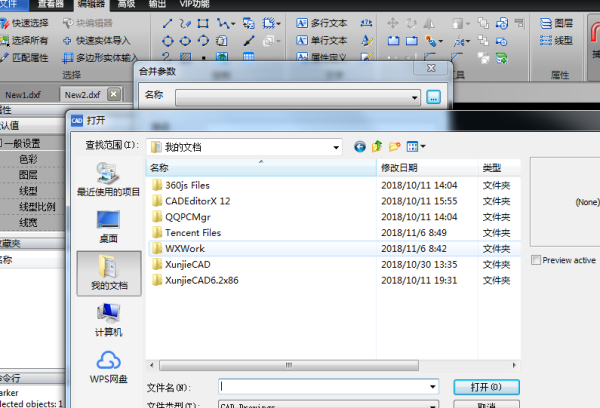Go up one folder level
Image resolution: width=600 pixels, height=408 pixels.
point(377,147)
